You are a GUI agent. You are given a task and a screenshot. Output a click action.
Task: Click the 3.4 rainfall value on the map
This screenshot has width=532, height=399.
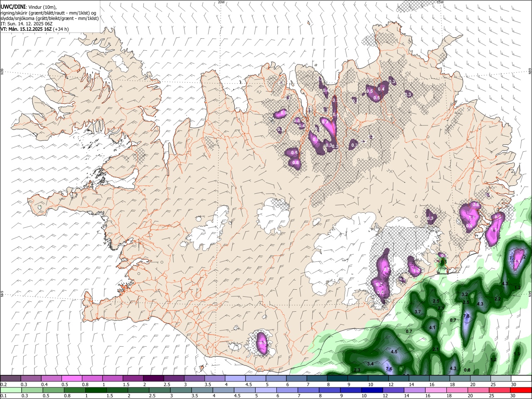tap(371, 364)
